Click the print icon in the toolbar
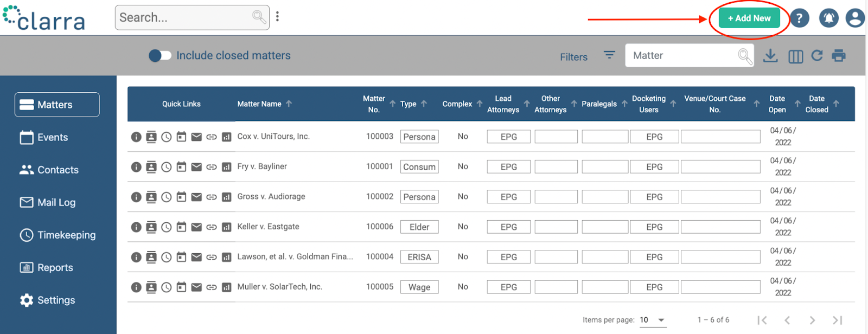The image size is (868, 334). click(839, 55)
